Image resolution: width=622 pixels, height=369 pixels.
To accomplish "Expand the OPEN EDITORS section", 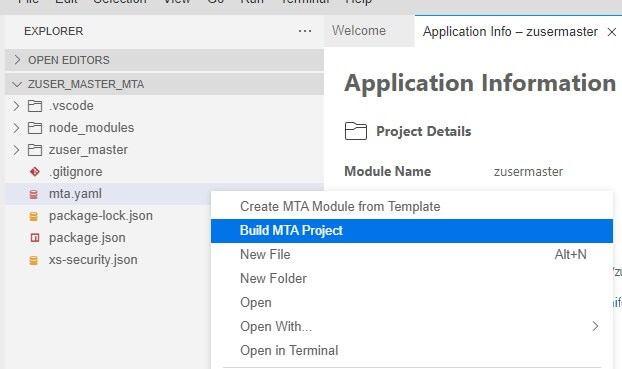I will coord(164,60).
